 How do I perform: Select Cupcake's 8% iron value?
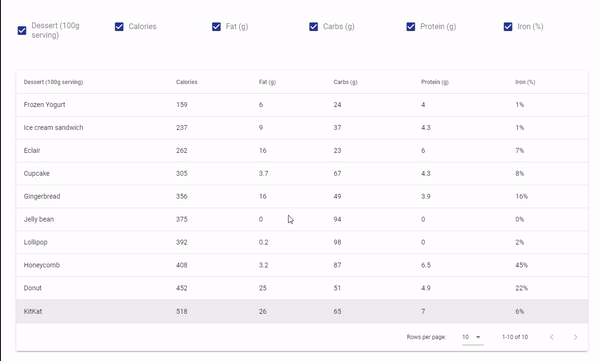pyautogui.click(x=519, y=173)
